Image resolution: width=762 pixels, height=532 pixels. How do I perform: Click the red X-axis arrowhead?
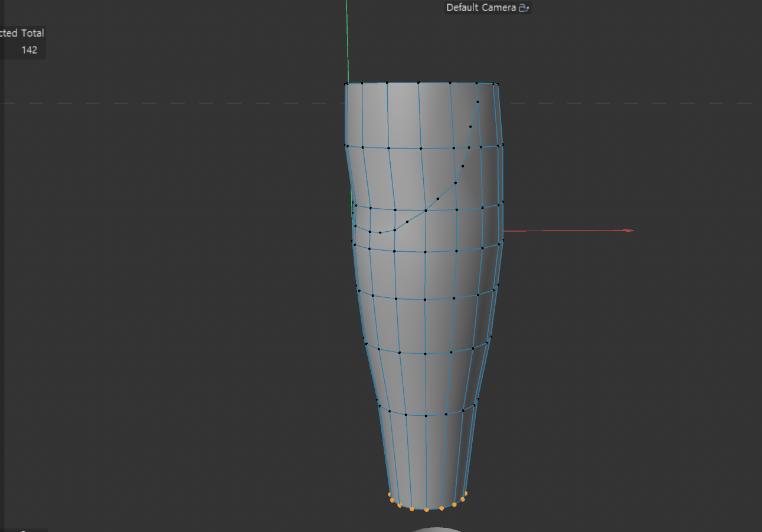tap(630, 230)
